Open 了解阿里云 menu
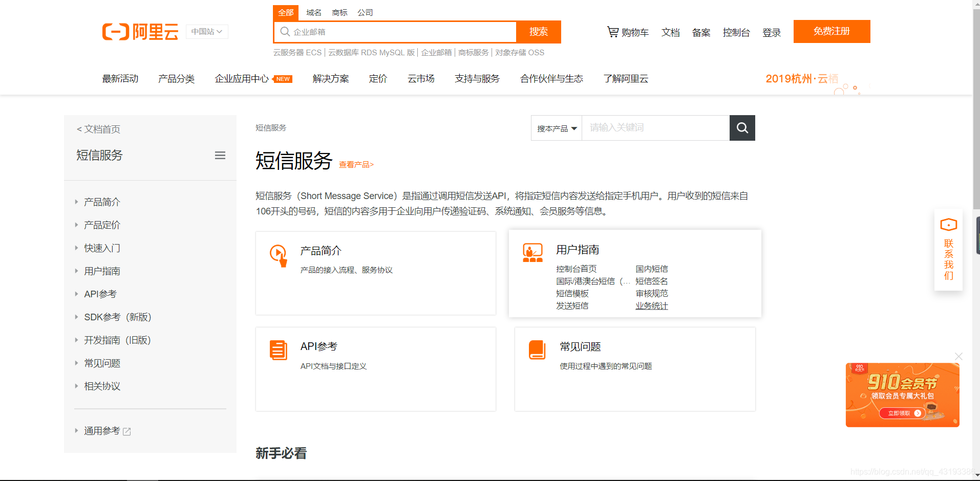The width and height of the screenshot is (980, 481). click(x=626, y=79)
